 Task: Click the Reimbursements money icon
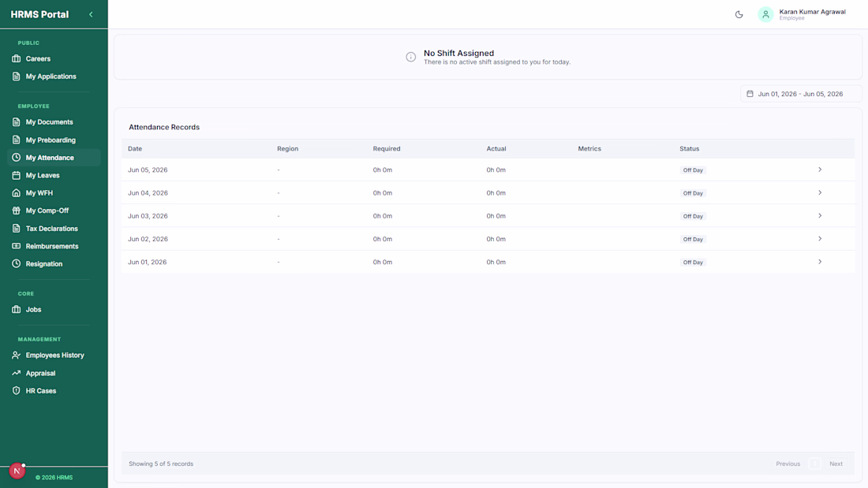tap(16, 246)
